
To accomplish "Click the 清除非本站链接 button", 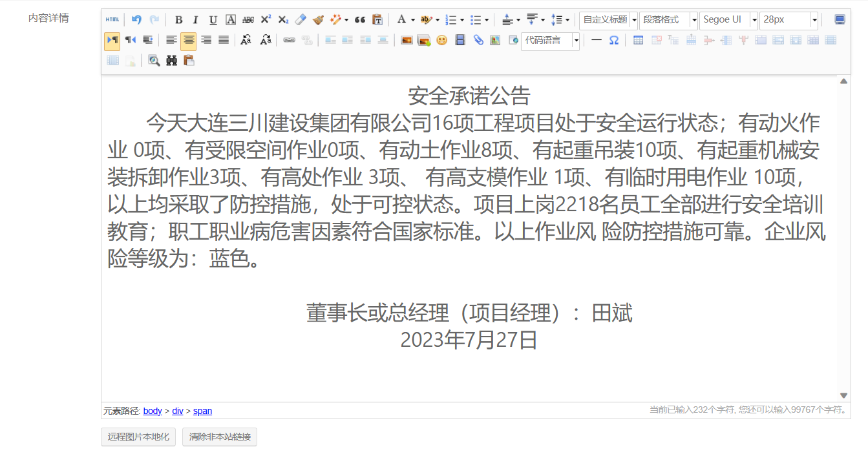I will click(220, 437).
